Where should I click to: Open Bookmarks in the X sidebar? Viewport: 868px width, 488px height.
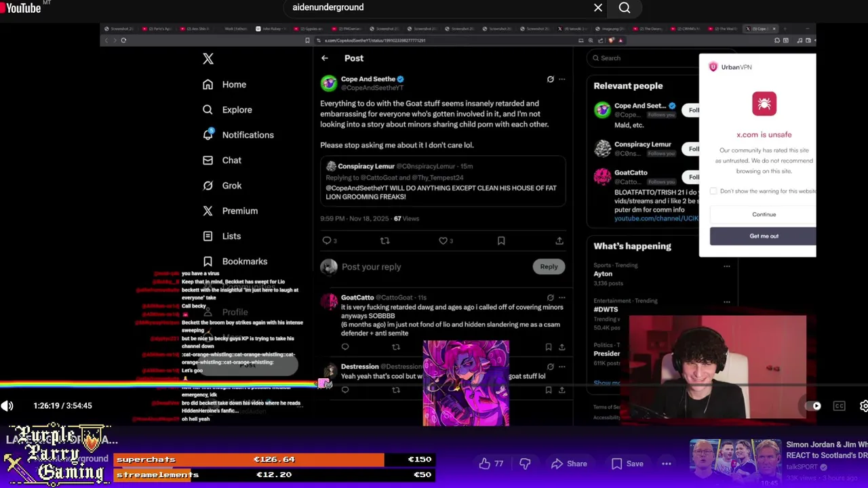(x=235, y=262)
